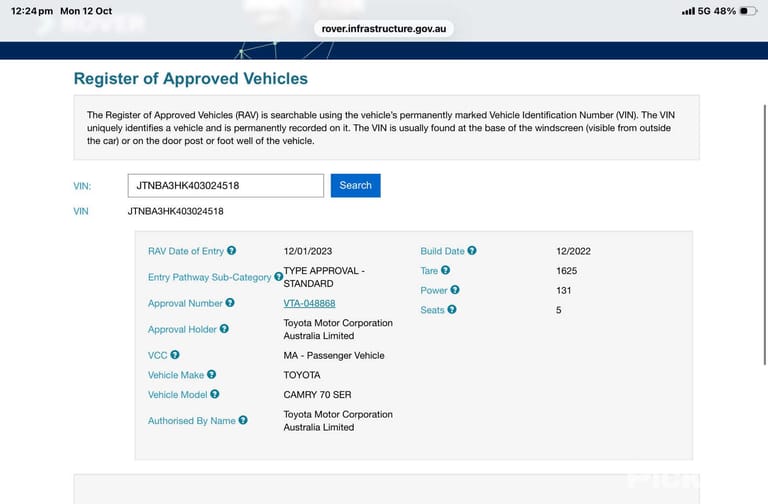Click the RAV description paragraph text
768x504 pixels.
click(x=381, y=128)
